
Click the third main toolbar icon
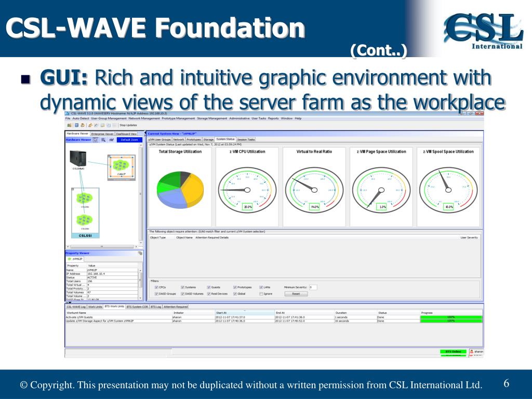pos(82,125)
